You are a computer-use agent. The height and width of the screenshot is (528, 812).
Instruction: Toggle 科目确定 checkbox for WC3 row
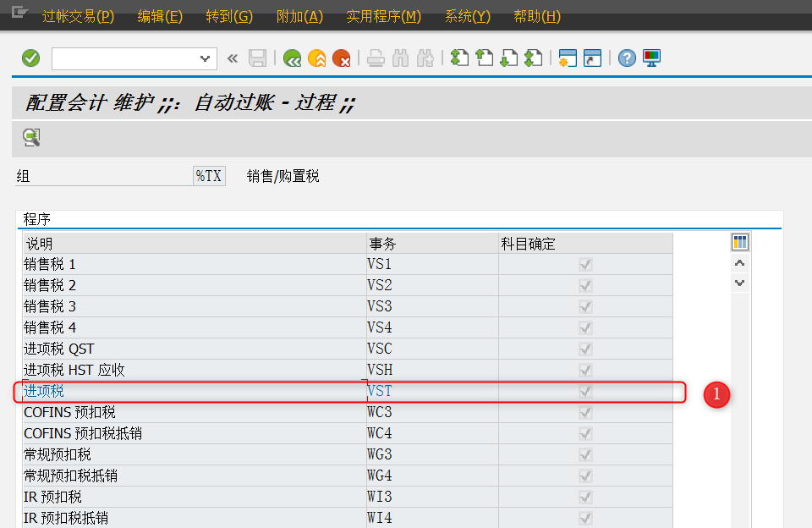click(585, 412)
